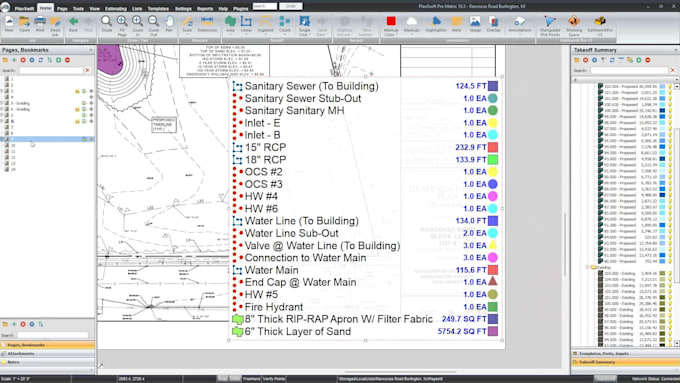Screen dimensions: 680x383
Task: Click the Sheet Job ribbon button
Action: click(x=55, y=25)
